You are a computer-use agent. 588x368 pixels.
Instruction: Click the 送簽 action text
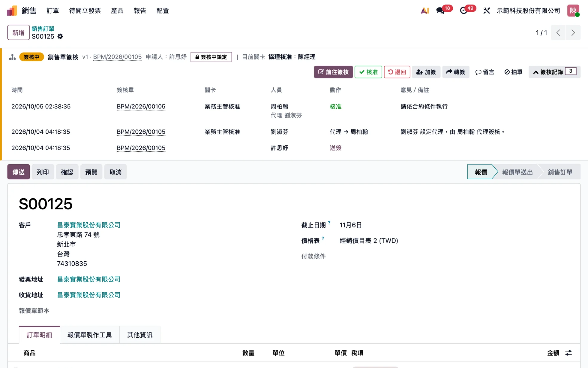pos(335,148)
